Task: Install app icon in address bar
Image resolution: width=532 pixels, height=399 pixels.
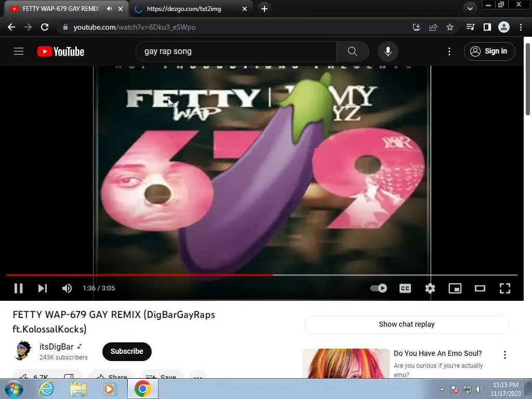Action: [x=416, y=27]
